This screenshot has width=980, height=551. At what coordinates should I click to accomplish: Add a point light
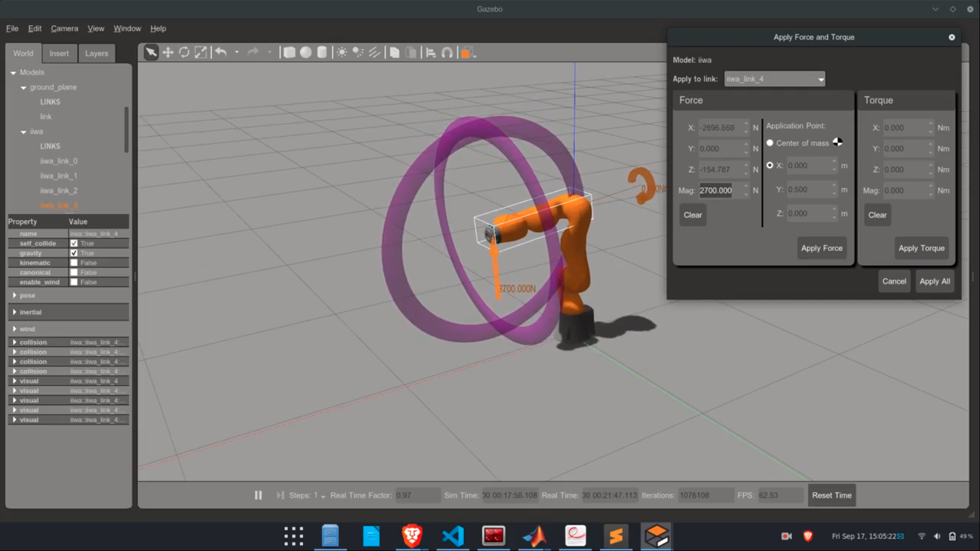point(342,53)
